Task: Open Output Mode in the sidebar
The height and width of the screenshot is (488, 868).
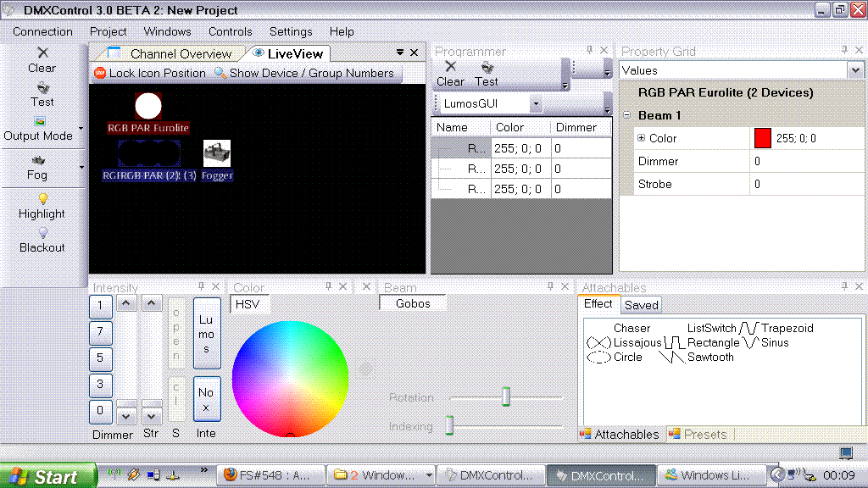Action: click(39, 128)
